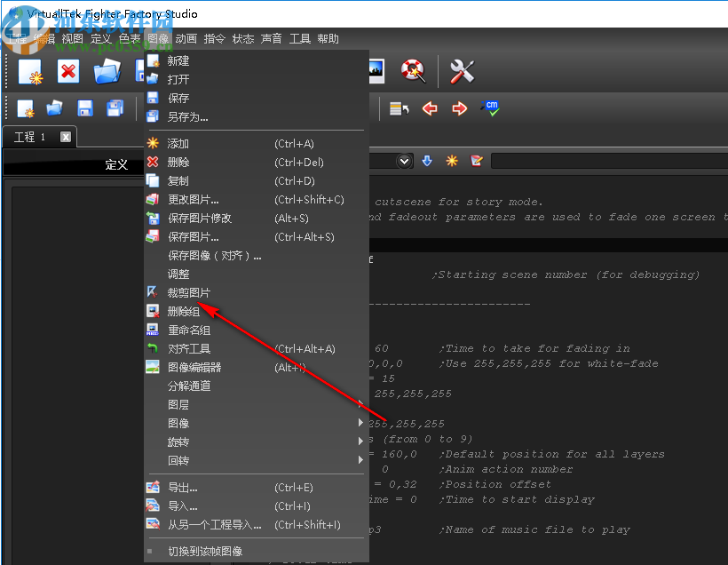Choose 保存图片... (Ctrl+Alt+S) entry
728x565 pixels.
(x=257, y=237)
